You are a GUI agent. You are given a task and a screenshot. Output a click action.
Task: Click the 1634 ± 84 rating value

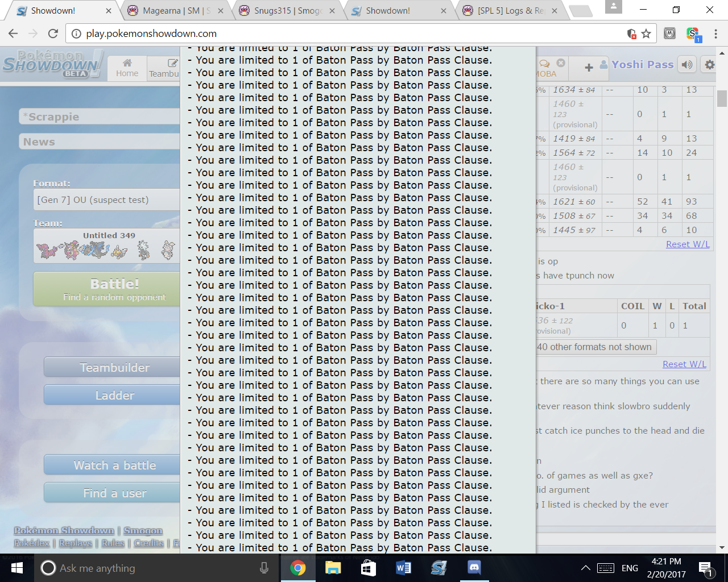click(574, 90)
